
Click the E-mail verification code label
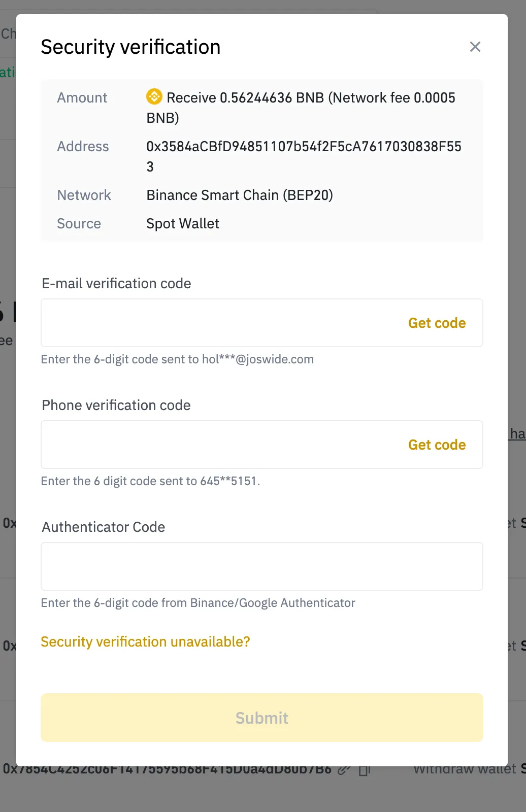(x=116, y=283)
